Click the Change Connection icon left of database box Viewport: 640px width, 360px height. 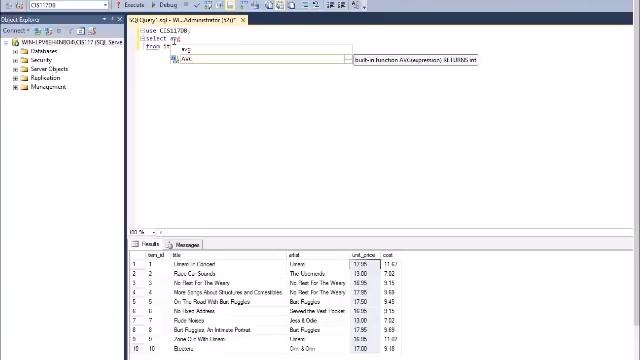click(19, 5)
